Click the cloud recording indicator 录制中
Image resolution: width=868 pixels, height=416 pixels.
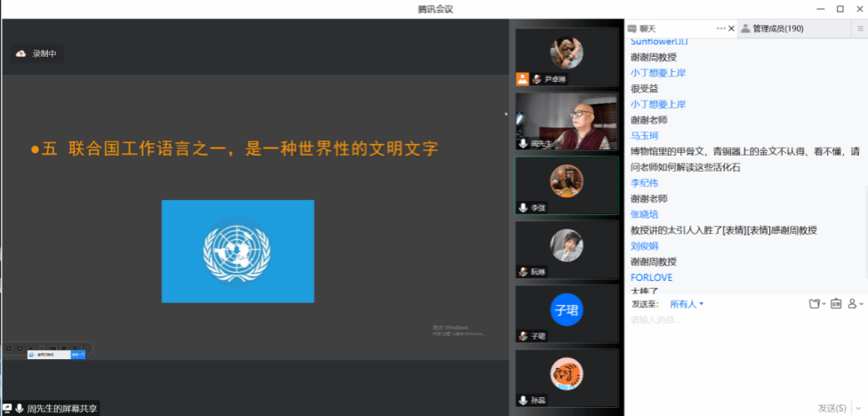click(x=37, y=53)
